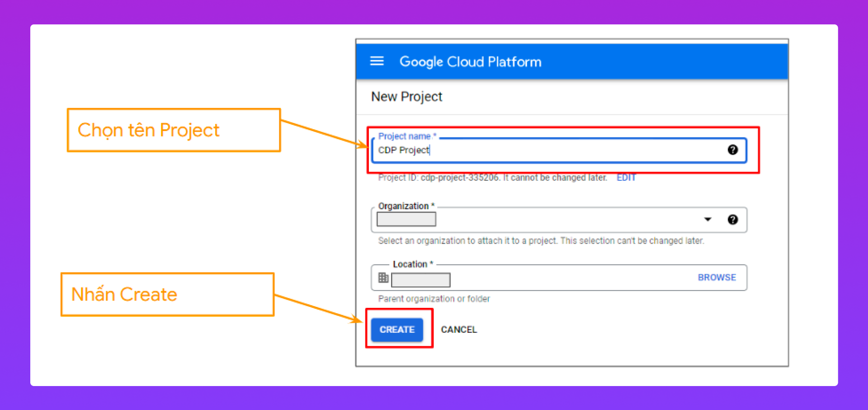868x410 pixels.
Task: Click help icon beside Organization dropdown
Action: [732, 220]
